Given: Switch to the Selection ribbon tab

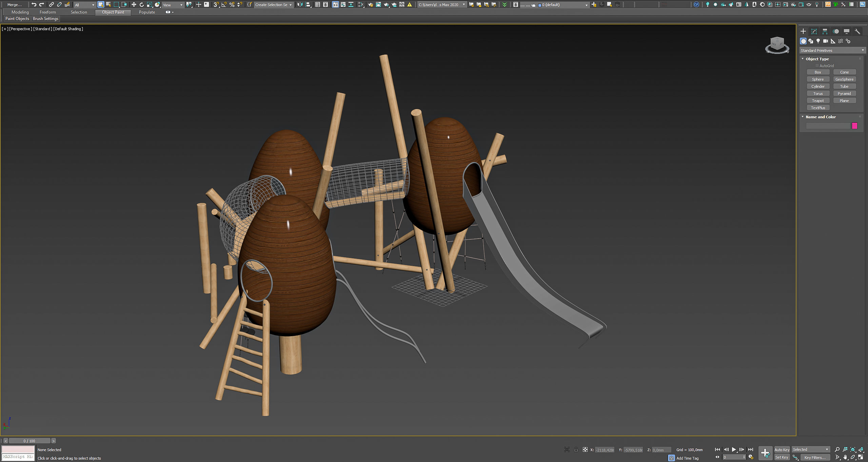Looking at the screenshot, I should (79, 12).
